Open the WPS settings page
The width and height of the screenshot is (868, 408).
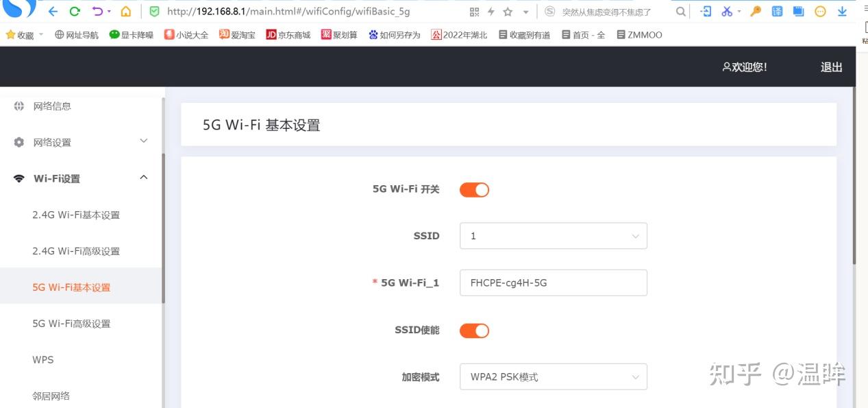coord(43,359)
